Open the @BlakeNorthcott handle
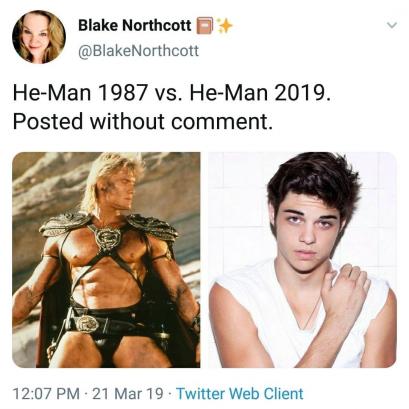409x409 pixels. pyautogui.click(x=138, y=51)
